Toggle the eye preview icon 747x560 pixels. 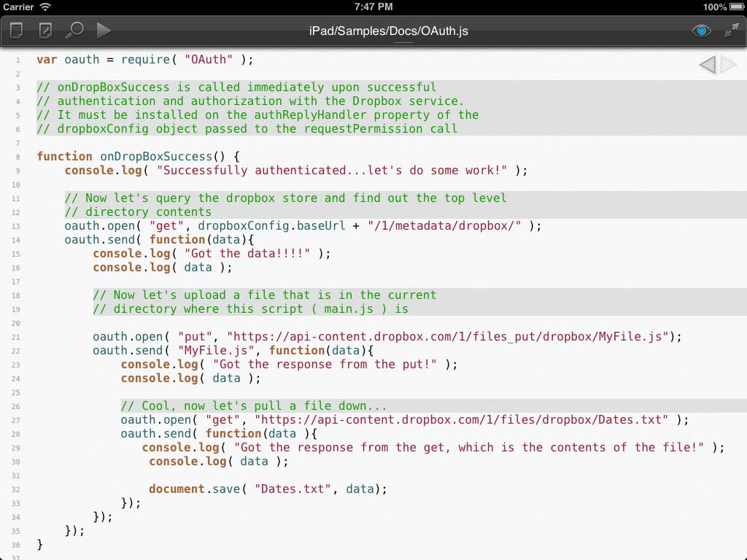701,31
